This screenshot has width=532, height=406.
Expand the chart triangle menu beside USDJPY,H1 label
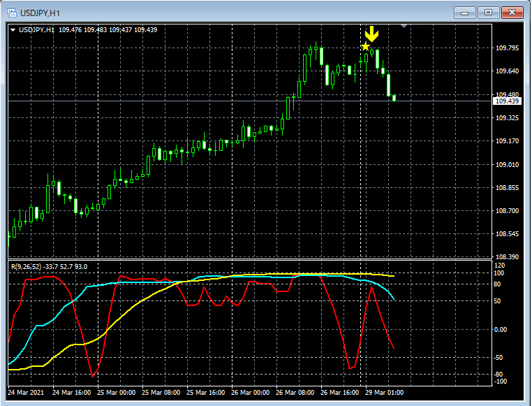13,30
